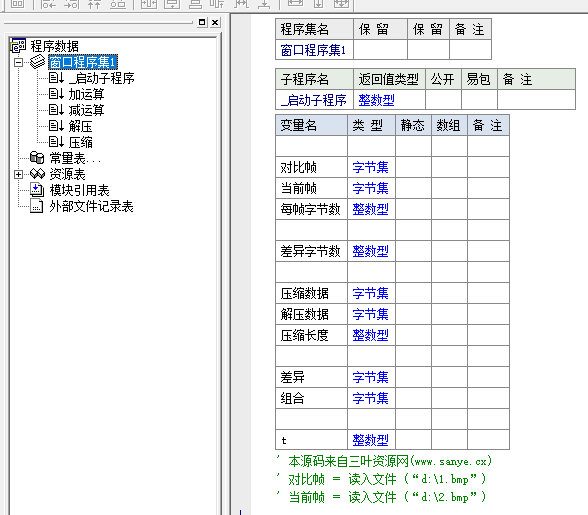This screenshot has width=588, height=515.
Task: Expand the 资源表 tree node
Action: coord(18,174)
